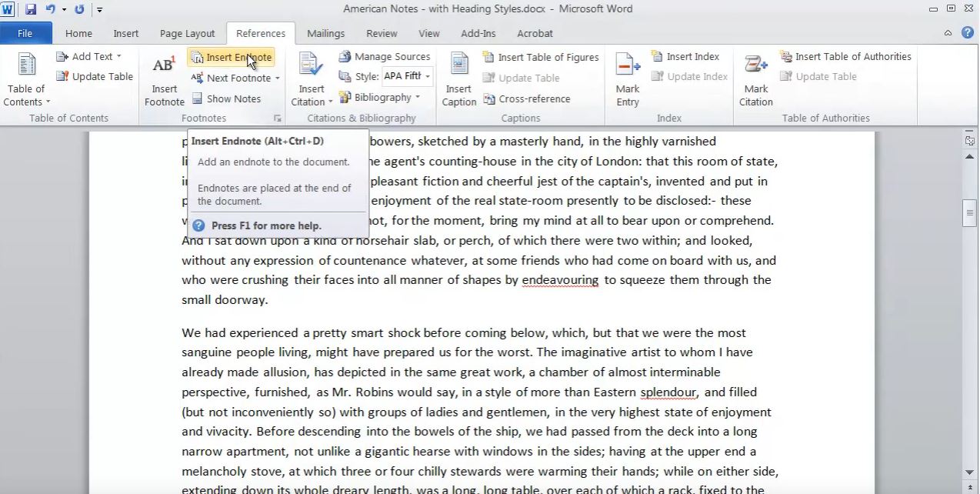Switch to the Page Layout tab
The image size is (980, 494).
tap(188, 33)
